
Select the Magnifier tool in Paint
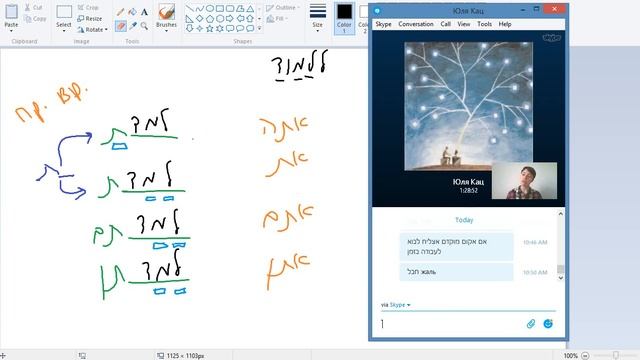click(144, 26)
